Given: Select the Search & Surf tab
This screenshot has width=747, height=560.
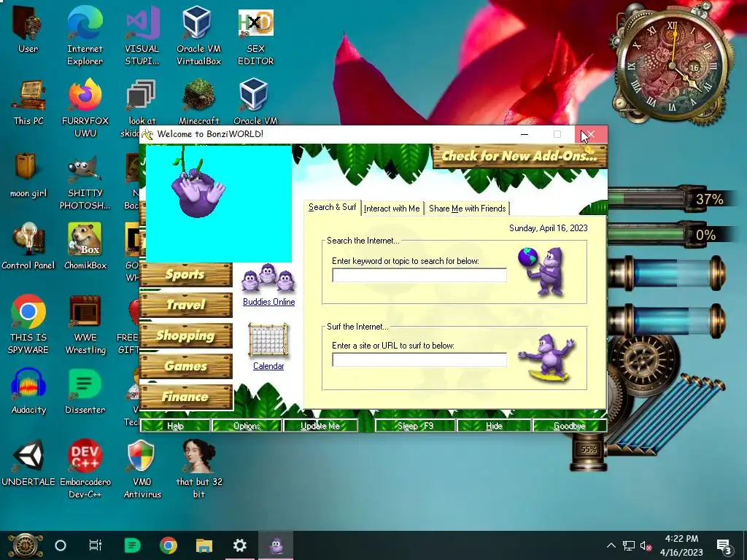Looking at the screenshot, I should [x=332, y=207].
